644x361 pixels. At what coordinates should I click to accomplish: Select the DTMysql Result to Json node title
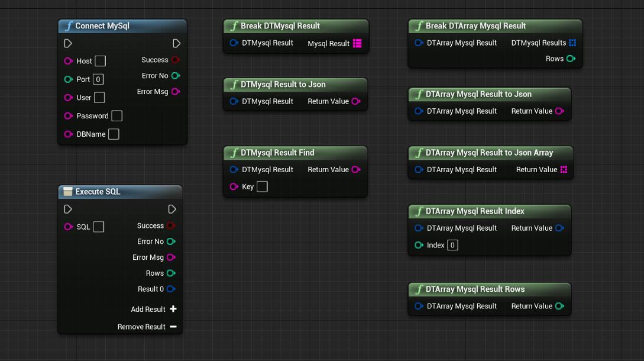coord(283,85)
